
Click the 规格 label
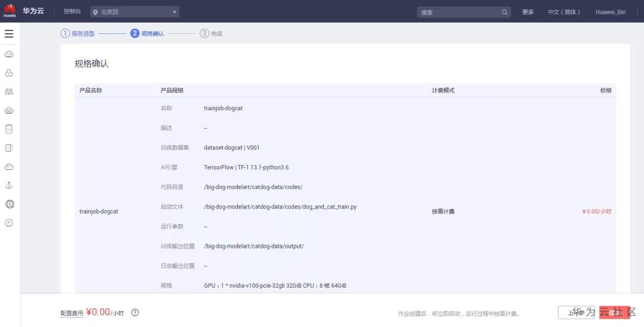point(166,285)
